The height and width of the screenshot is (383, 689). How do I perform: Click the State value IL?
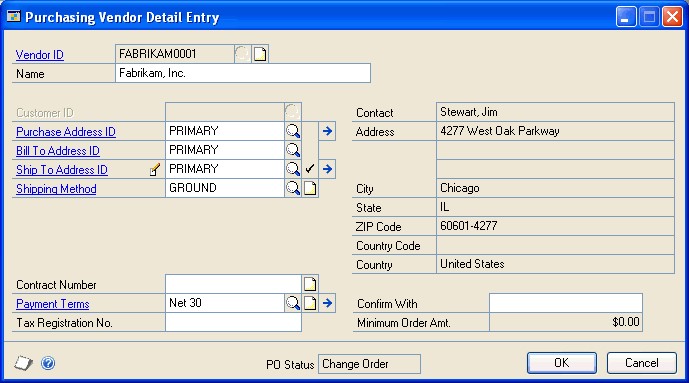point(555,207)
